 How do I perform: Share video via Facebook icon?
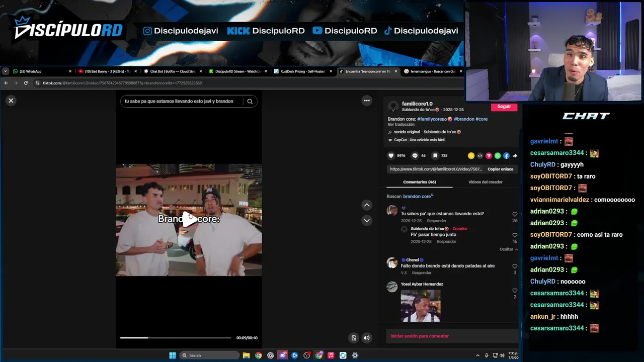tap(506, 156)
